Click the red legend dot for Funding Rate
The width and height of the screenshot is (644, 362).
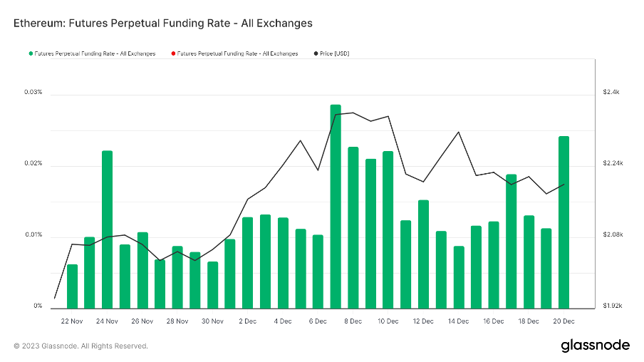point(172,53)
